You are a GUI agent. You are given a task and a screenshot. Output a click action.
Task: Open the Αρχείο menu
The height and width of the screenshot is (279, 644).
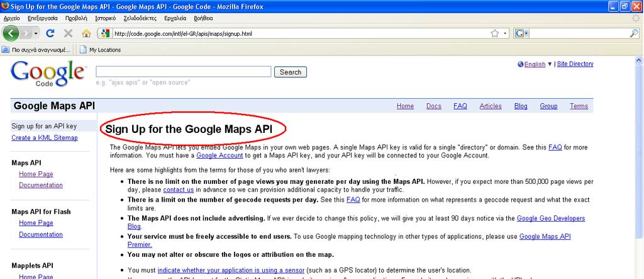tap(12, 18)
